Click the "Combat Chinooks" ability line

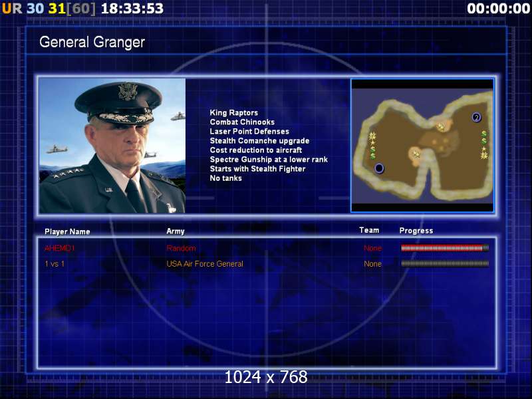(x=242, y=122)
